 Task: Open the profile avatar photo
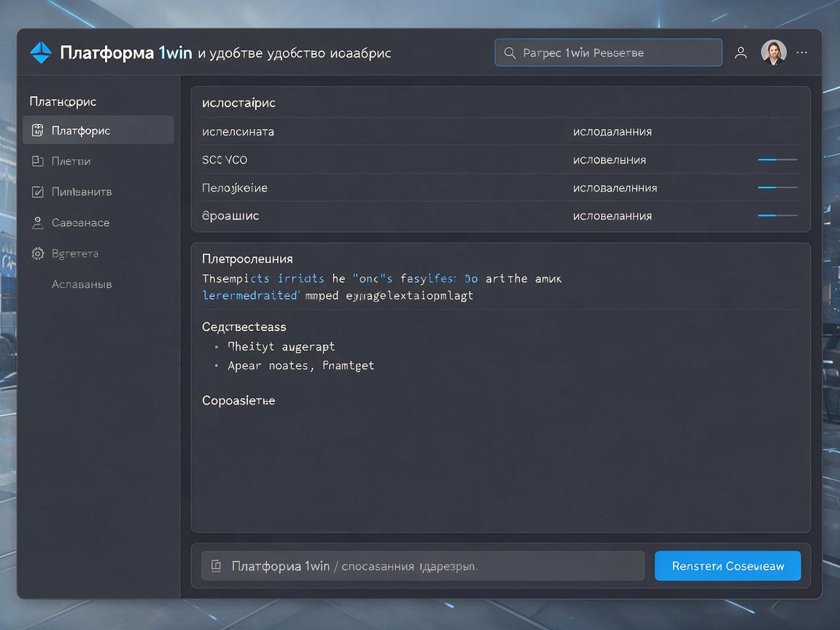(774, 52)
